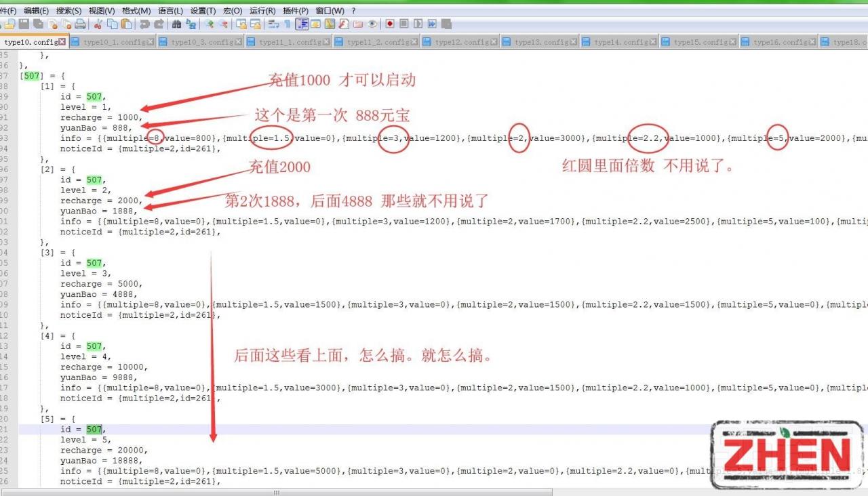This screenshot has width=868, height=496.
Task: Open the Replace dialog from the toolbar
Action: point(190,24)
